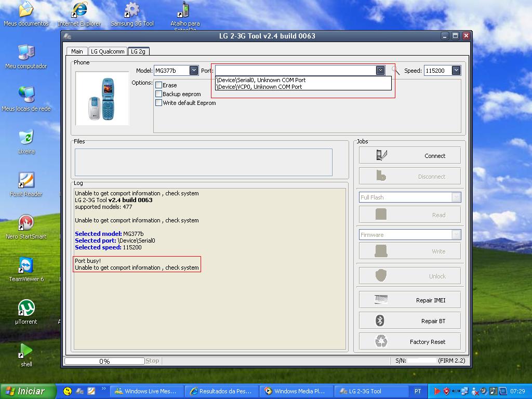Click the Repair BT button

410,321
